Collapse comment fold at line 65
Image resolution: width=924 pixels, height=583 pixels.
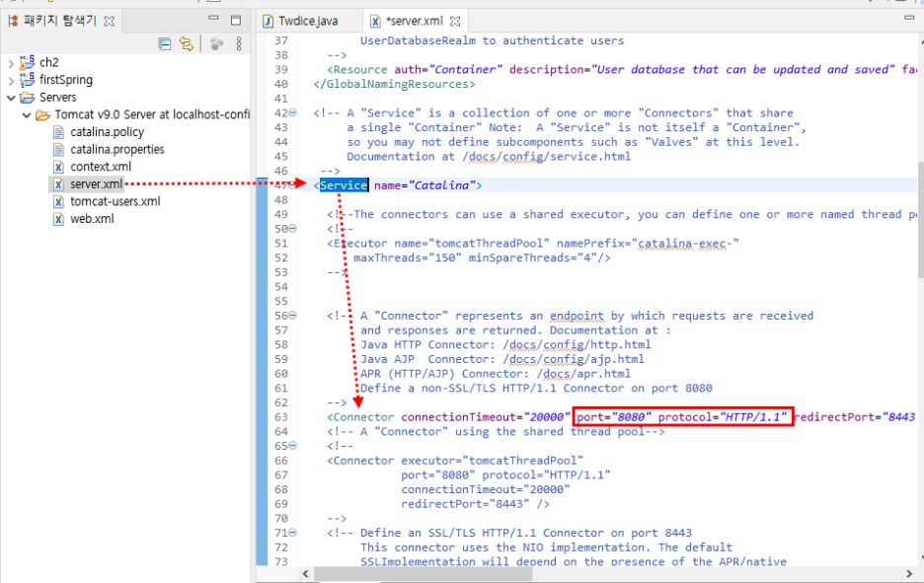(293, 446)
